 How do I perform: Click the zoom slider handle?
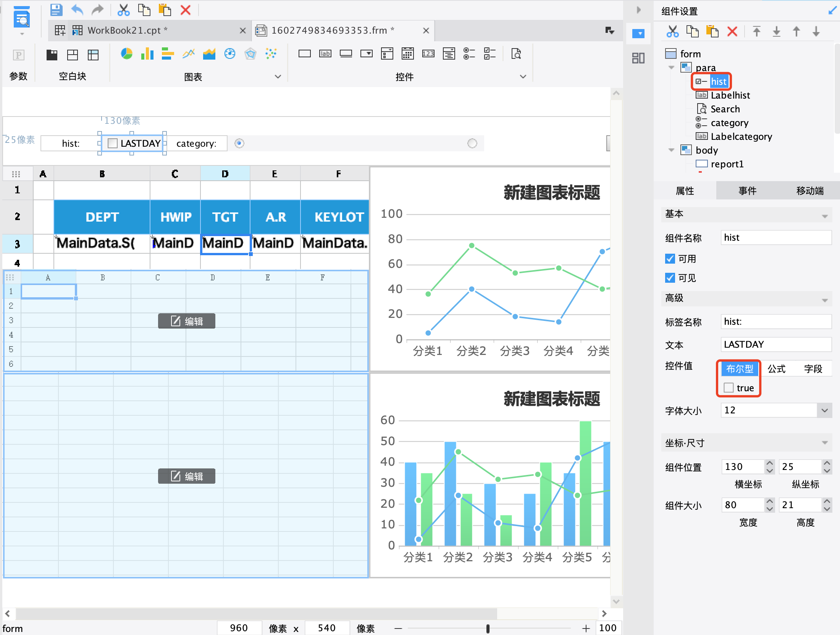[x=488, y=629]
